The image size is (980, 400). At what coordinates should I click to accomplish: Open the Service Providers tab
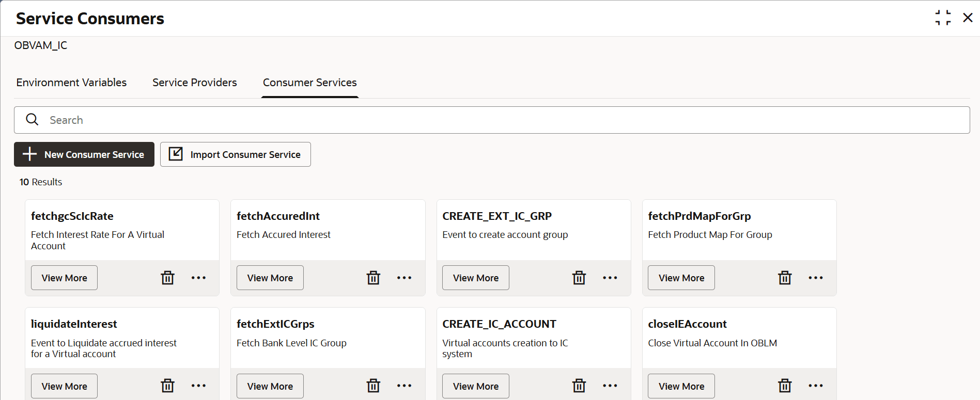pos(195,83)
